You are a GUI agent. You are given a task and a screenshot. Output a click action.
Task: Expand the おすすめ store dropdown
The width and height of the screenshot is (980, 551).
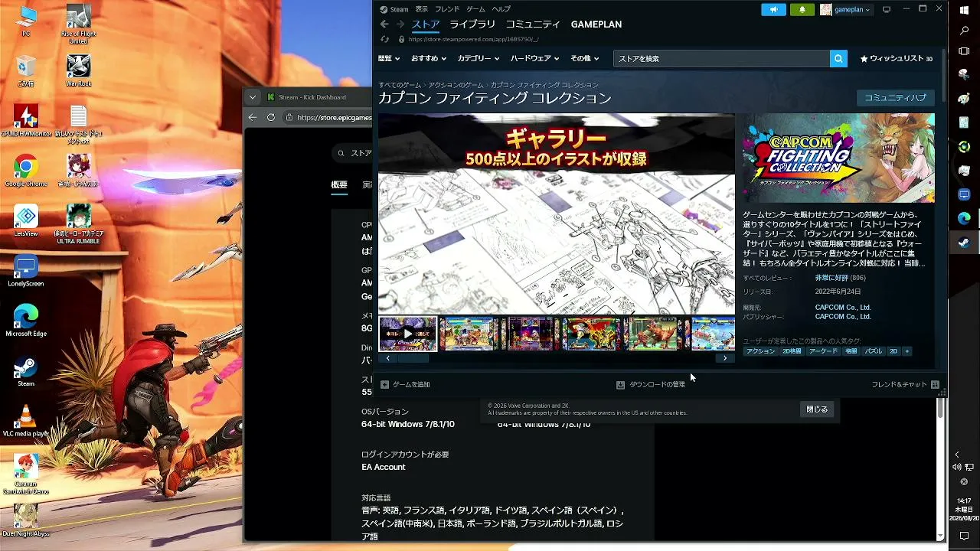[429, 58]
